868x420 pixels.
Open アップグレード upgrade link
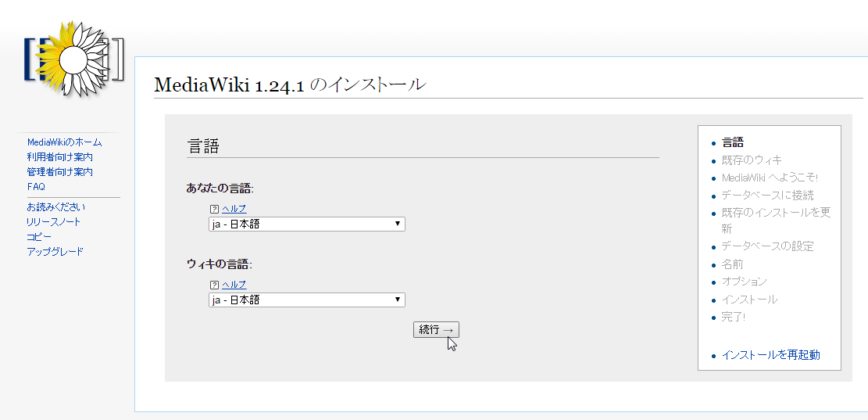[55, 252]
